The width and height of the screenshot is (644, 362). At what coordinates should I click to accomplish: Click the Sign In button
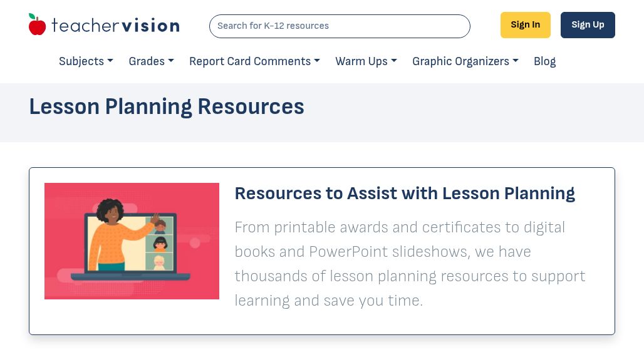click(x=525, y=24)
